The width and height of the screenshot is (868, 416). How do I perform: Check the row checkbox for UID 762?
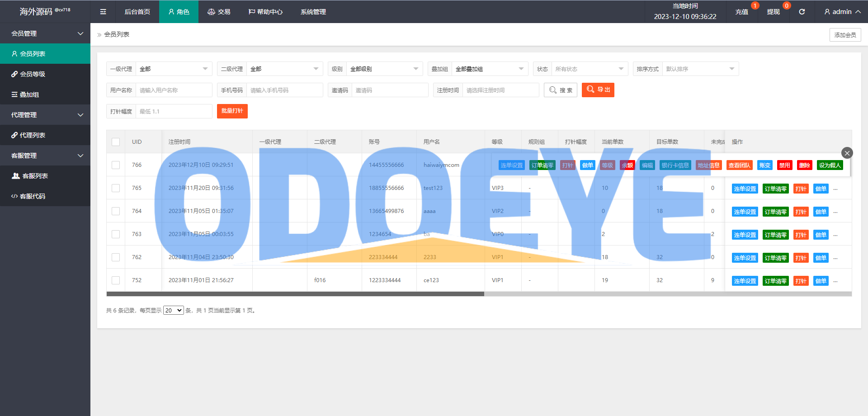click(116, 257)
